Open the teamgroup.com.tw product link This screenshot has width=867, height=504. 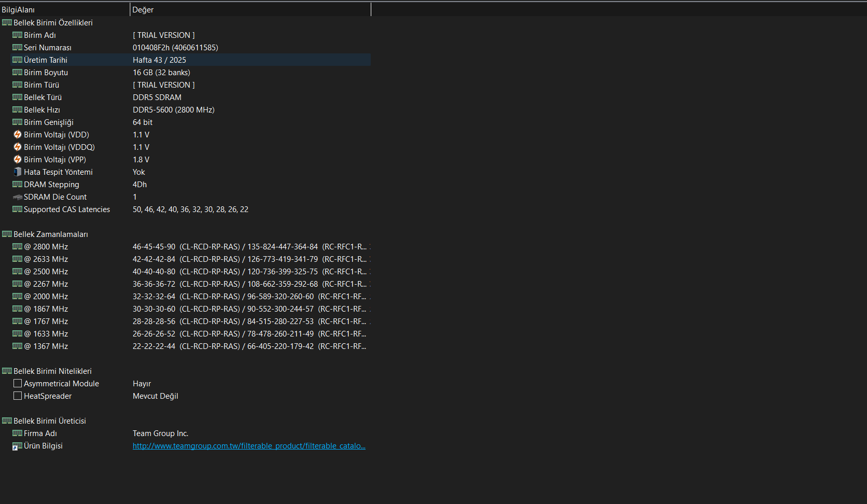coord(249,446)
